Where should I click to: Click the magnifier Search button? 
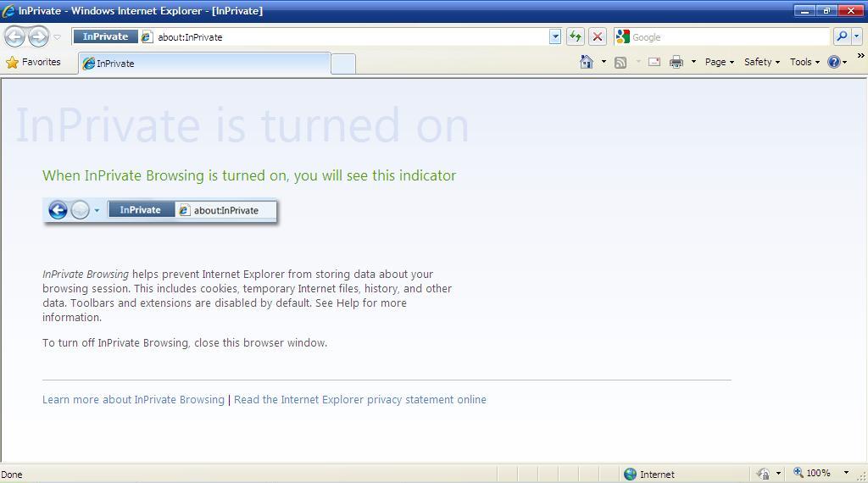(842, 36)
